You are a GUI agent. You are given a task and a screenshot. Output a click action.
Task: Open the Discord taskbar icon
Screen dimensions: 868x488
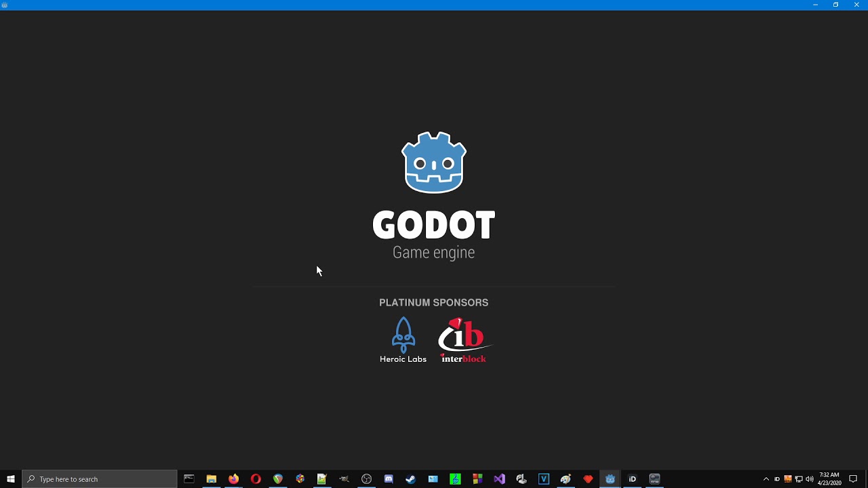pyautogui.click(x=389, y=479)
